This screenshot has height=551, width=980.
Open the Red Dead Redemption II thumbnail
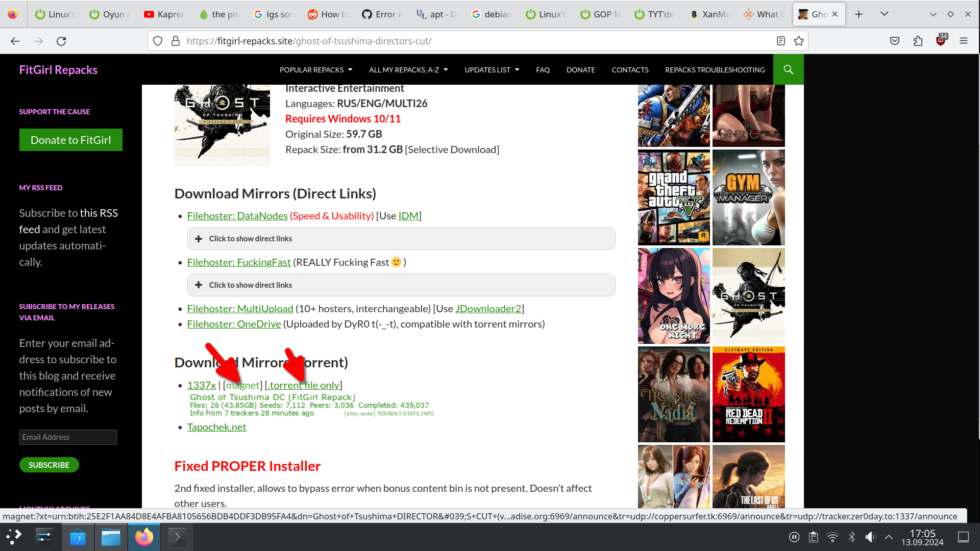pyautogui.click(x=748, y=394)
